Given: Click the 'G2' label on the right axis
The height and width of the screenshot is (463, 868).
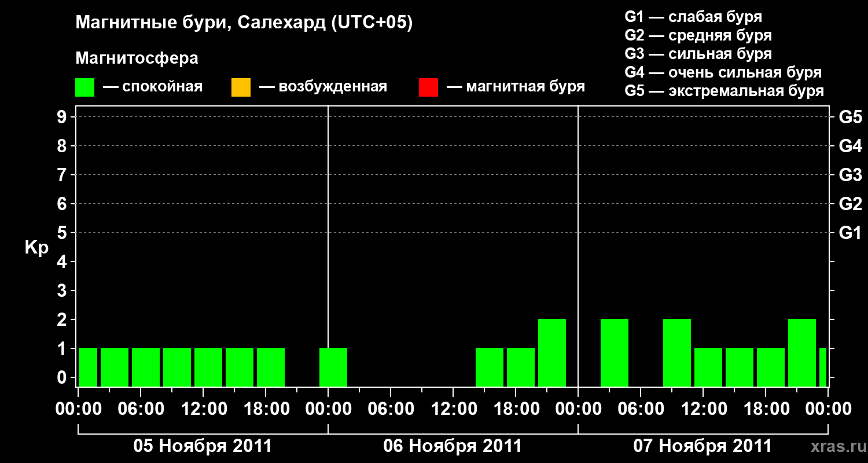Looking at the screenshot, I should click(x=850, y=204).
